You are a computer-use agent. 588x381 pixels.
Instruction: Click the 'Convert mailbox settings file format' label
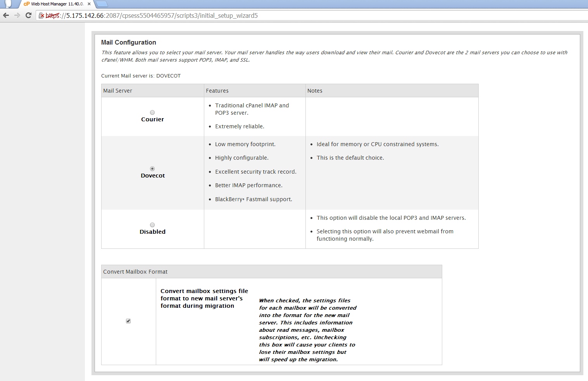tap(204, 298)
